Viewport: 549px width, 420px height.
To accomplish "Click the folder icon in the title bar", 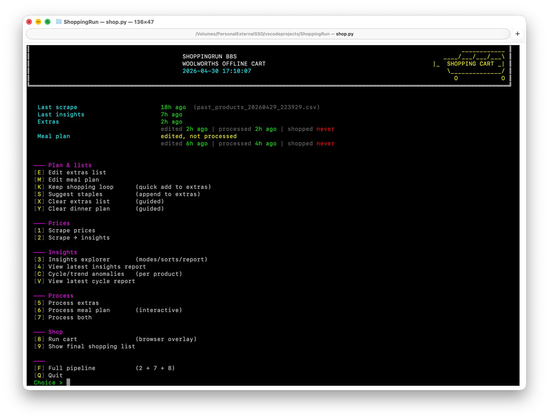I will coord(59,22).
